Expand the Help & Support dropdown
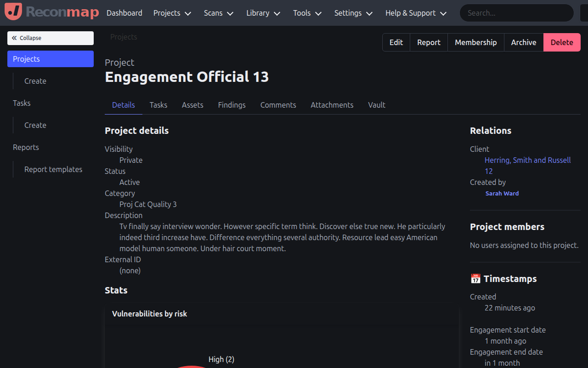 tap(415, 13)
